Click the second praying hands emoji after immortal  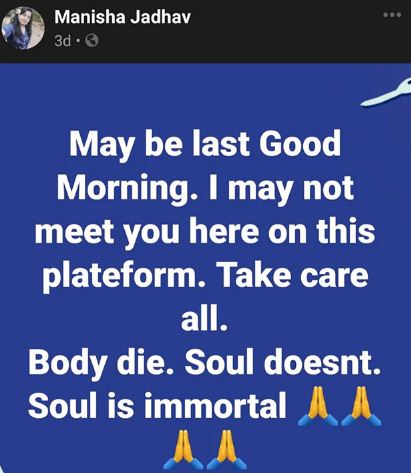[x=361, y=406]
